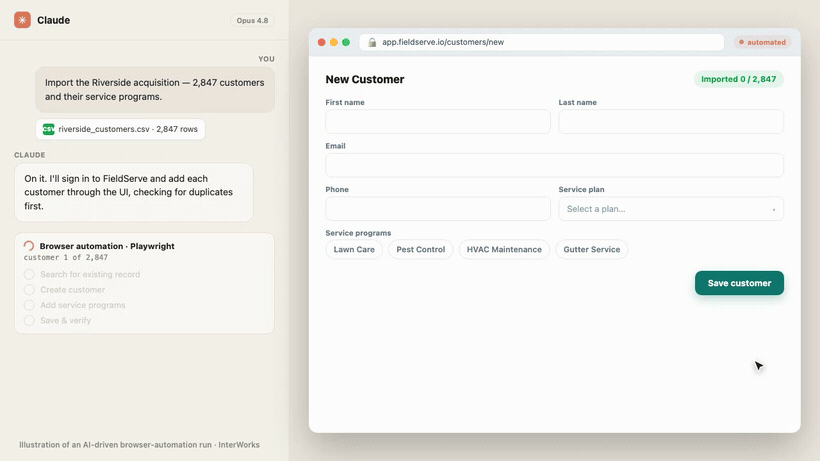Click Claude's reply about FieldServe
820x461 pixels.
[134, 192]
